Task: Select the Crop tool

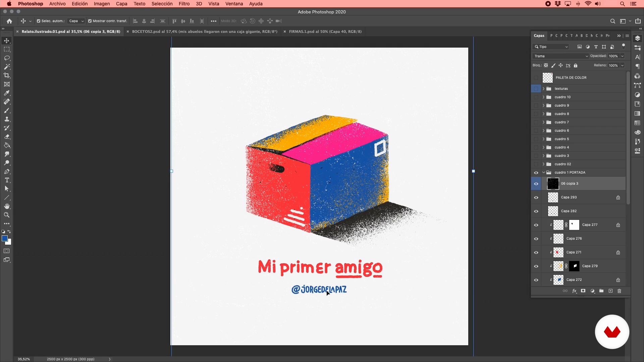Action: 7,75
